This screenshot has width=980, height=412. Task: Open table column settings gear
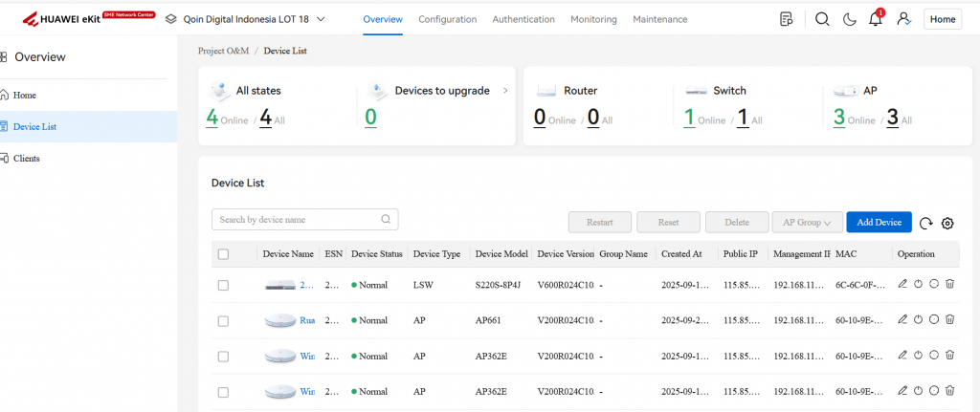(x=947, y=223)
